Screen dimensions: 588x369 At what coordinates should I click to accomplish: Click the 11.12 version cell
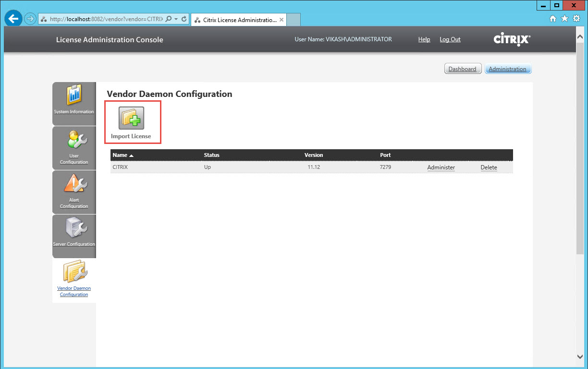pos(314,167)
